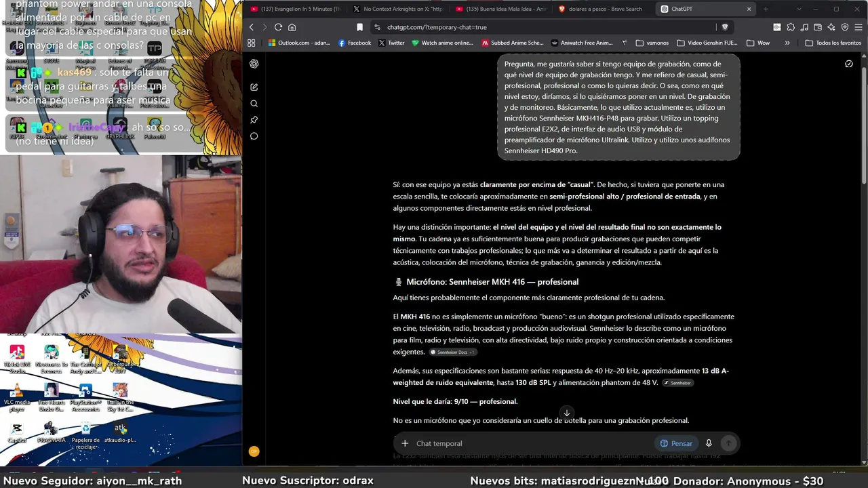
Task: Close the ChatGPT tab
Action: coord(749,9)
